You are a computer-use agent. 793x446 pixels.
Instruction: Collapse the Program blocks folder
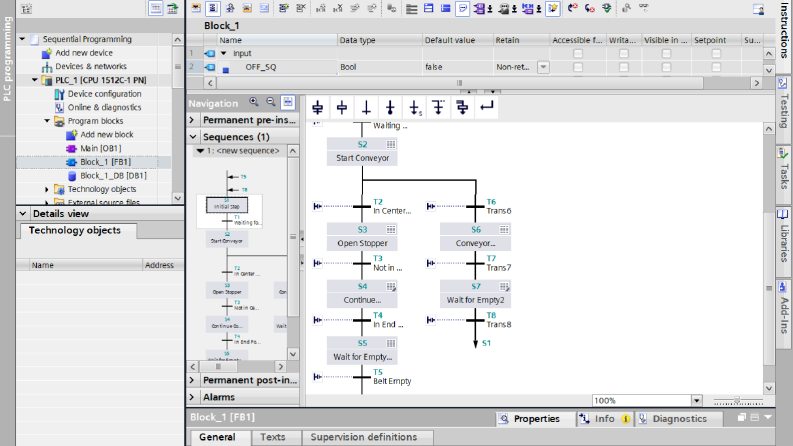tap(47, 121)
